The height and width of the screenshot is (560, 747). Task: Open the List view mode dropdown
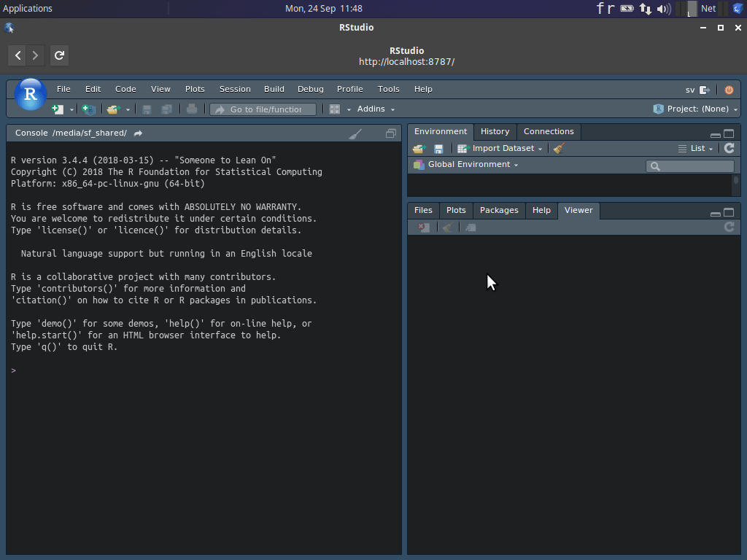695,149
